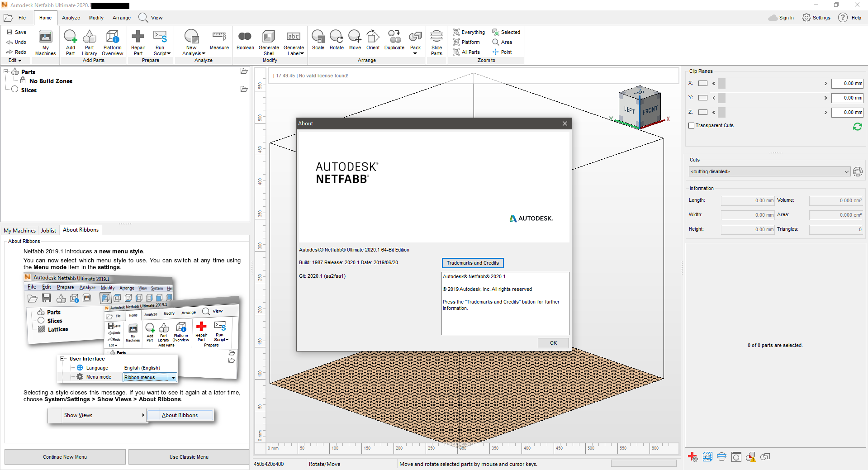Screen dimensions: 868x470
Task: Open the File menu
Action: 15,18
